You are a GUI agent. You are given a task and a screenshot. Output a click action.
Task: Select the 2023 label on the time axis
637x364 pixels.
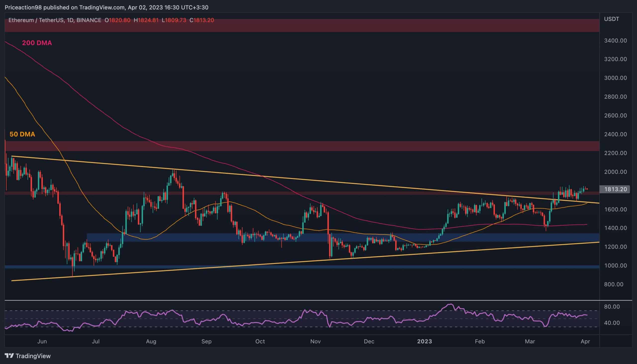point(425,341)
